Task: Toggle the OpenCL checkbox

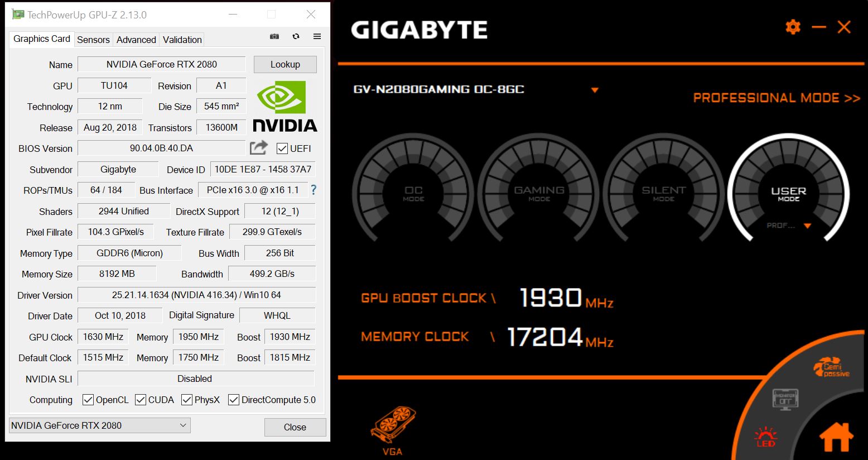Action: click(x=88, y=400)
